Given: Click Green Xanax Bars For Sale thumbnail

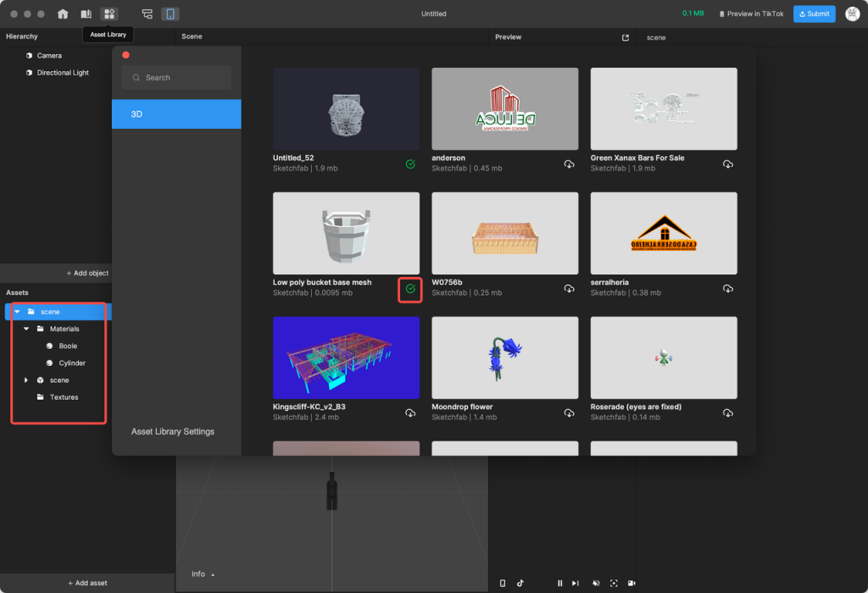Looking at the screenshot, I should click(x=664, y=109).
